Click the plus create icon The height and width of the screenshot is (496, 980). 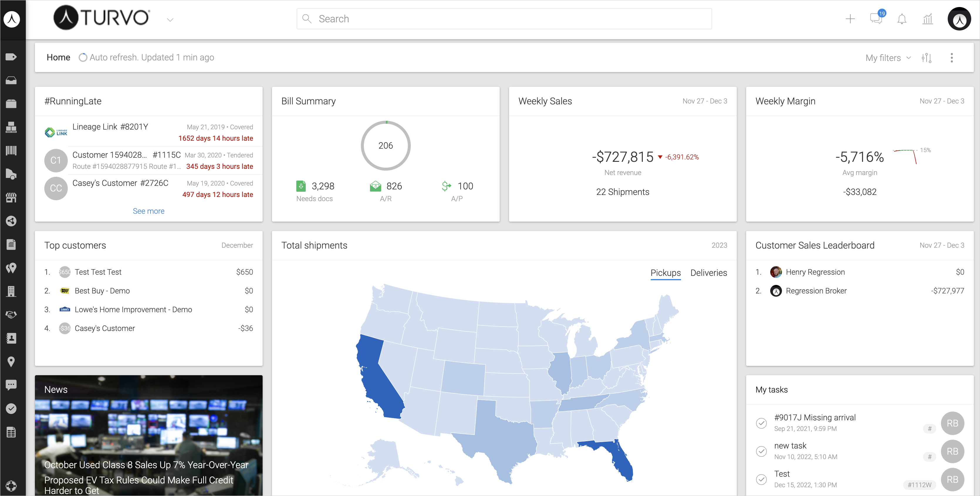pos(850,19)
